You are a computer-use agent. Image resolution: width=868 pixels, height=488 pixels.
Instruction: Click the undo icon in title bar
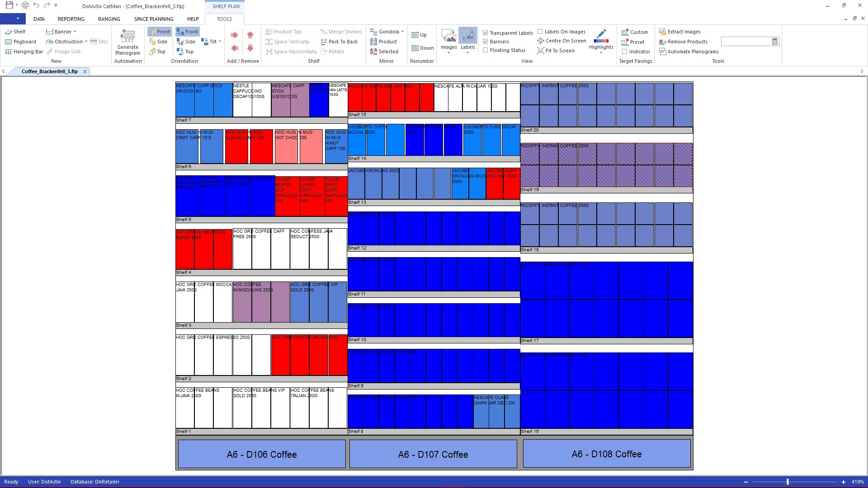(36, 5)
